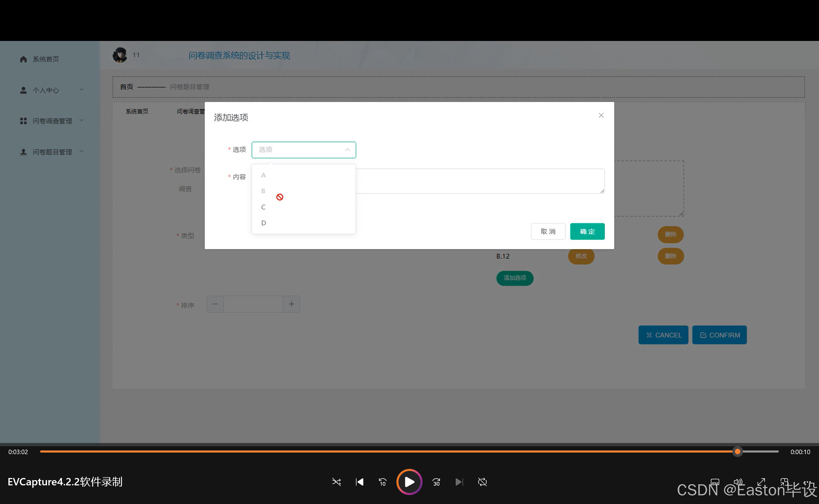
Task: Toggle the repeat loop icon
Action: [x=482, y=482]
